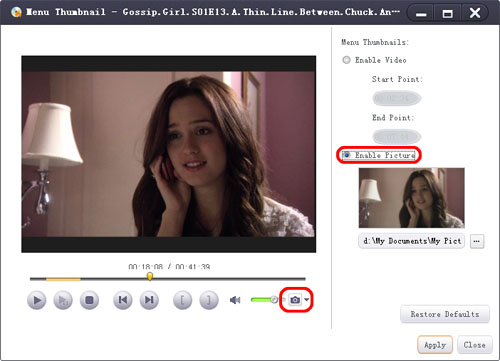Take a snapshot with the camera icon

295,300
